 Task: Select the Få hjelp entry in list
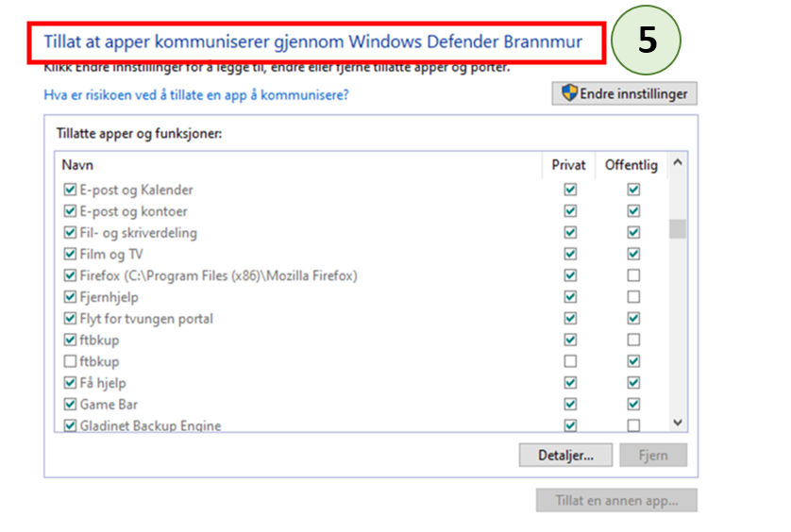click(x=102, y=383)
